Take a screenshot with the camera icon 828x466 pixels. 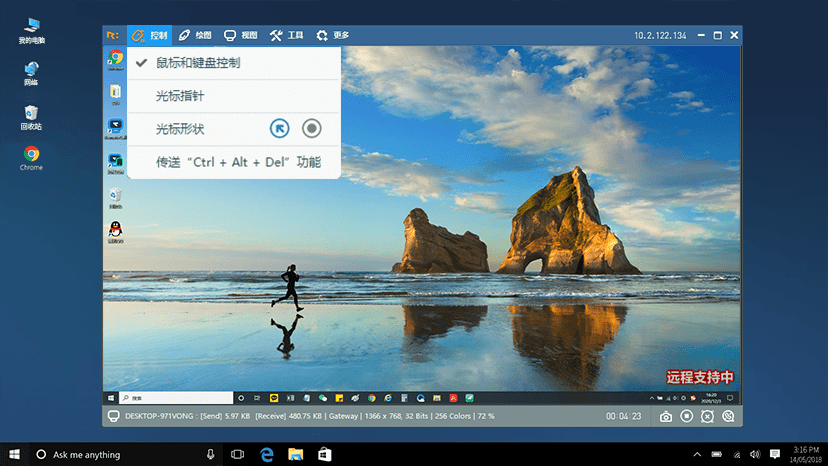[666, 417]
